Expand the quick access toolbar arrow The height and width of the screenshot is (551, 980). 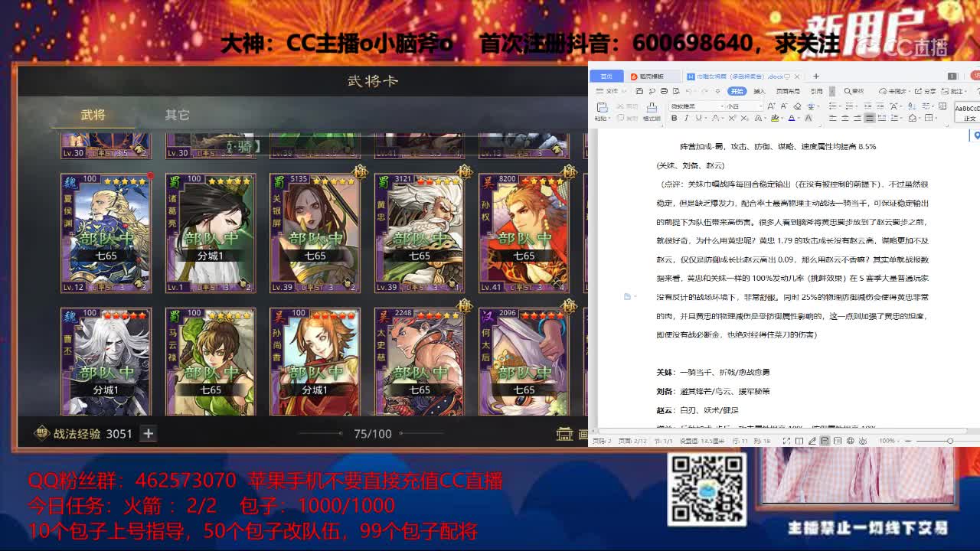pos(717,91)
